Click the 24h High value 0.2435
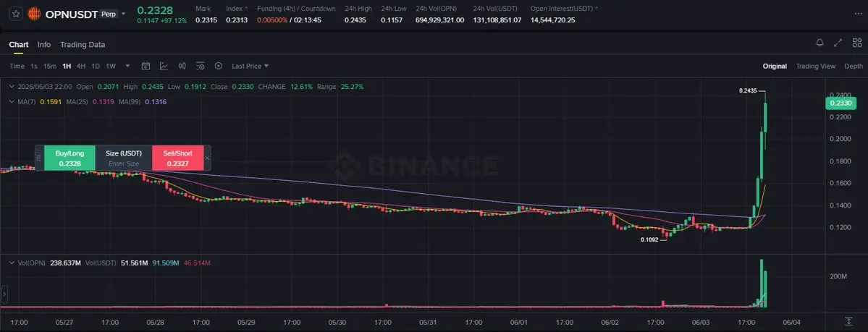The image size is (868, 332). tap(355, 20)
